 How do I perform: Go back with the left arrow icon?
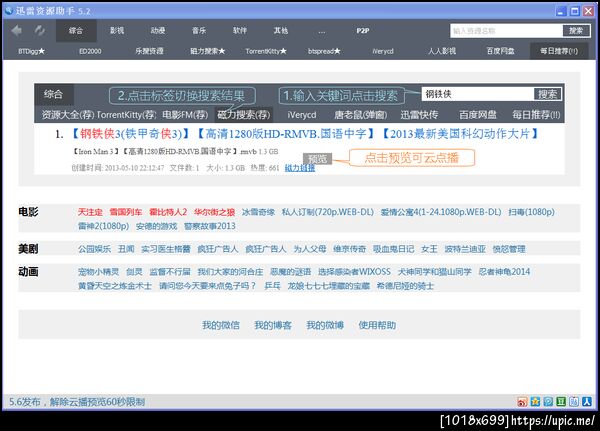17,30
